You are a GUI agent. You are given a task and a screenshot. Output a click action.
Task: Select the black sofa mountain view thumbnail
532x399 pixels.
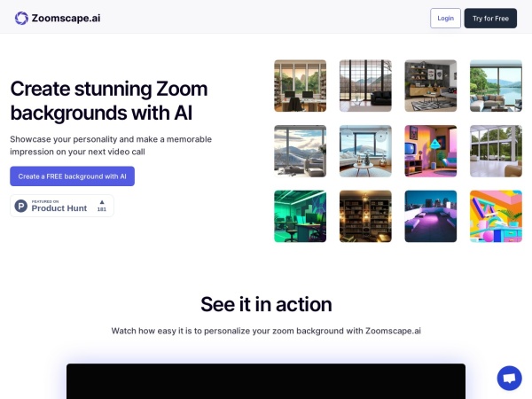tap(365, 86)
